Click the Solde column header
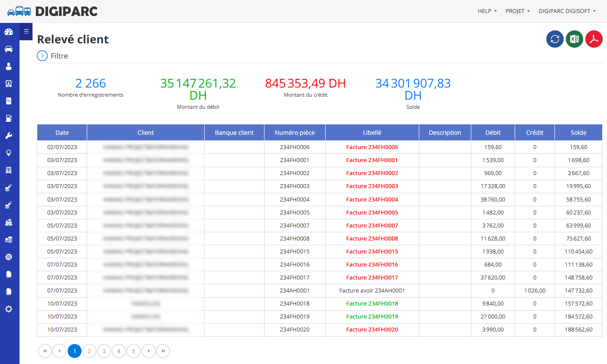The image size is (607, 364). (578, 133)
